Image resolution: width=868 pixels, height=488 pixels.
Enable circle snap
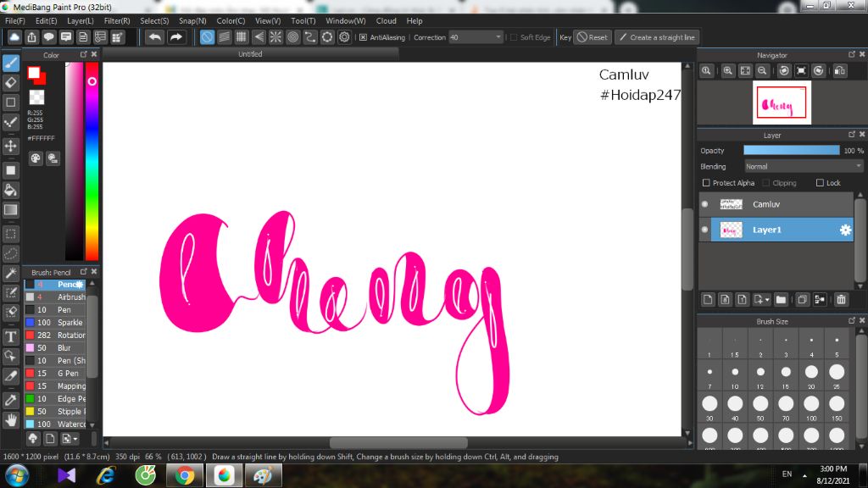292,37
